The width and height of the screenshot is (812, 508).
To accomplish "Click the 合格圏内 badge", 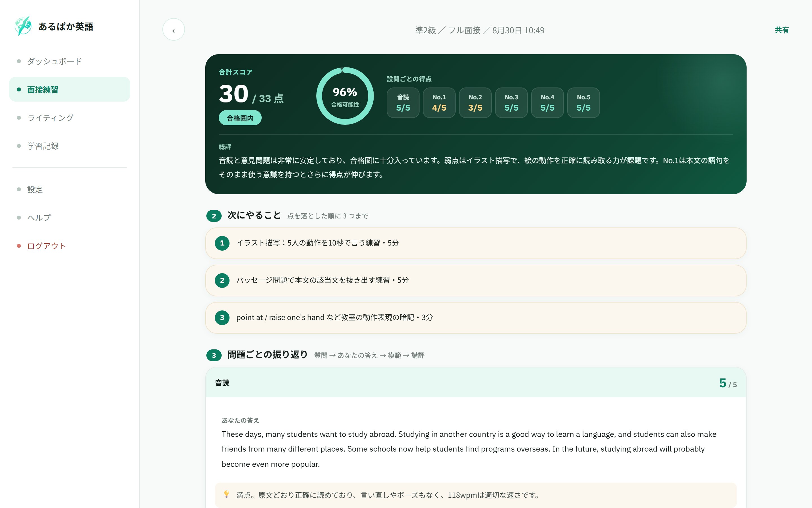I will click(x=240, y=118).
